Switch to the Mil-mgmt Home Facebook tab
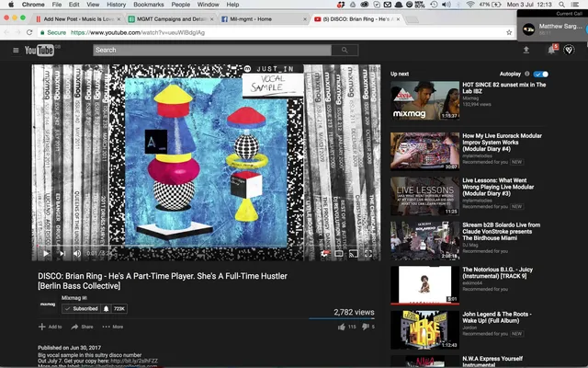Screen dimensions: 588x368 (264, 18)
